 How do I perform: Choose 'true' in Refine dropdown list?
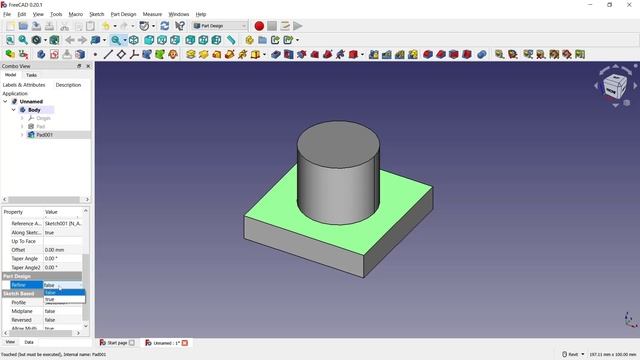click(x=64, y=299)
